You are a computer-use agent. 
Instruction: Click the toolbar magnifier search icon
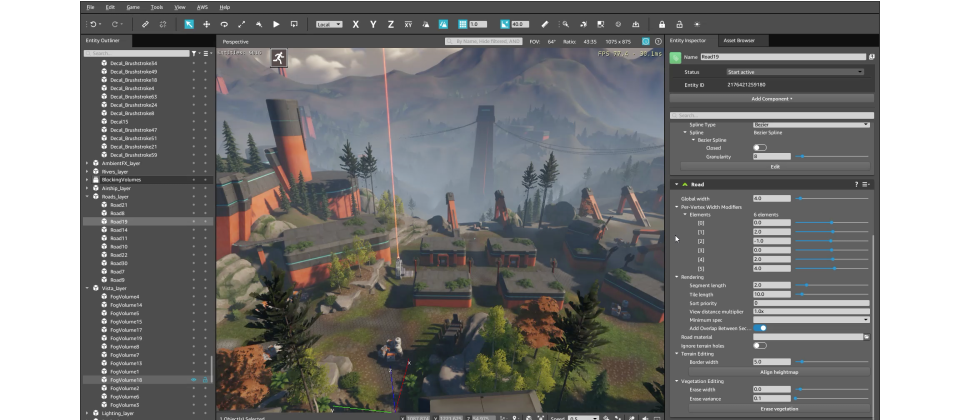pyautogui.click(x=566, y=24)
